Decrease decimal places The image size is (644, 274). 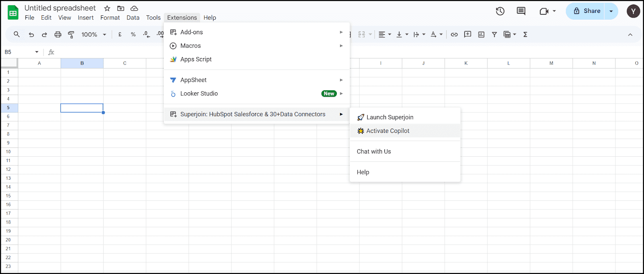147,35
